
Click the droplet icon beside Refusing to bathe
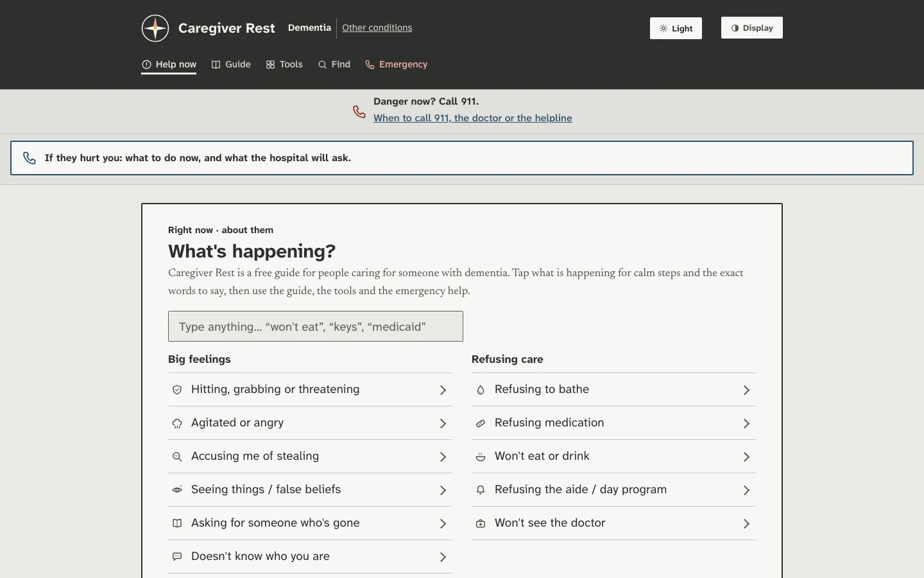point(481,390)
